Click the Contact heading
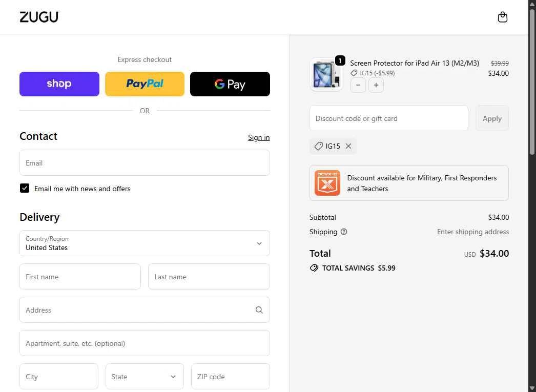The width and height of the screenshot is (536, 392). click(x=38, y=136)
